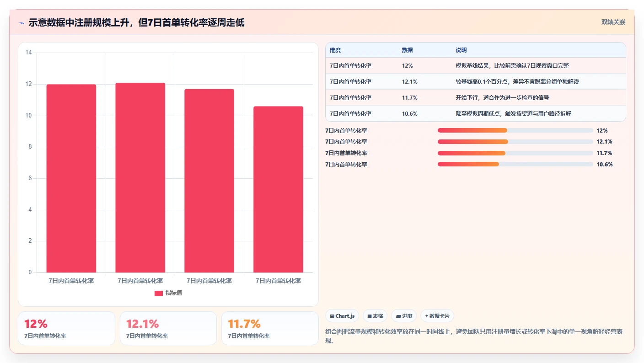The height and width of the screenshot is (363, 644).
Task: Click the 数据 column header
Action: coord(408,50)
